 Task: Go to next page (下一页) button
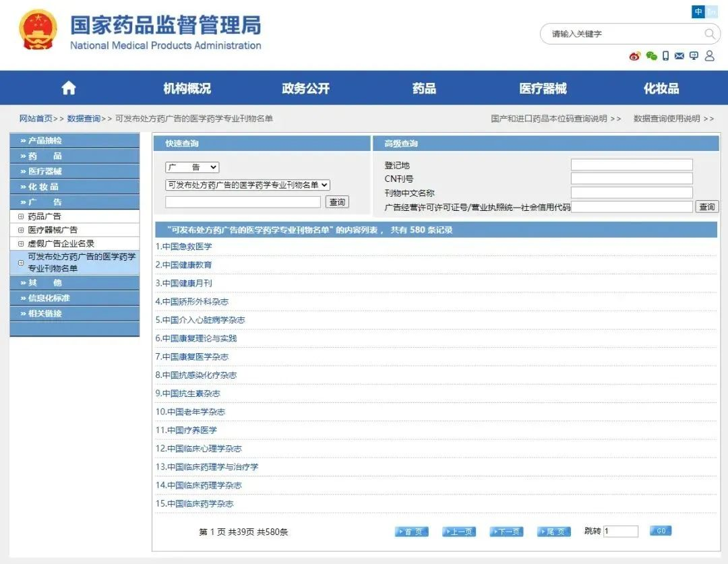pos(506,532)
